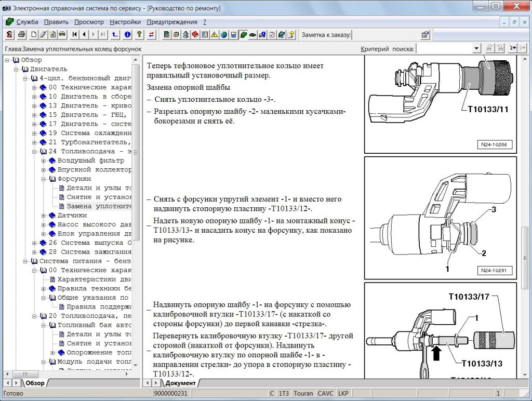
Task: Collapse the Двигатель tree node
Action: tap(16, 69)
